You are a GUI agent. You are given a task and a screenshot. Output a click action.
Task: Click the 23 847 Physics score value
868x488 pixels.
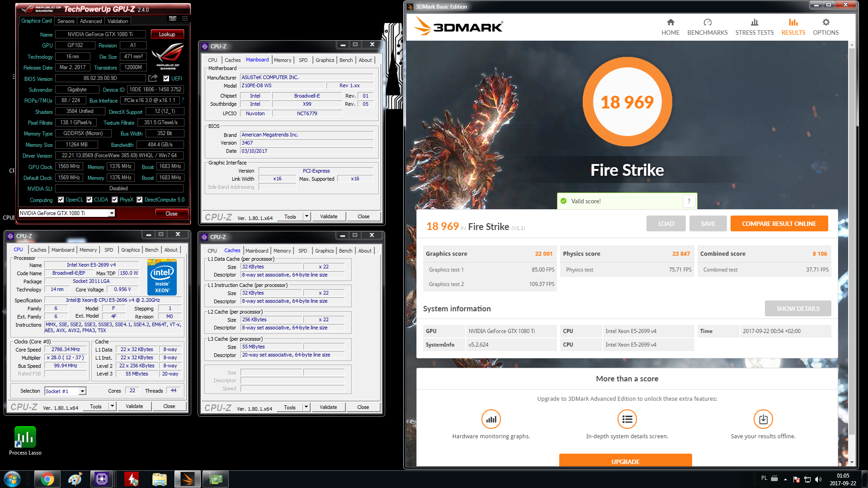pyautogui.click(x=681, y=253)
